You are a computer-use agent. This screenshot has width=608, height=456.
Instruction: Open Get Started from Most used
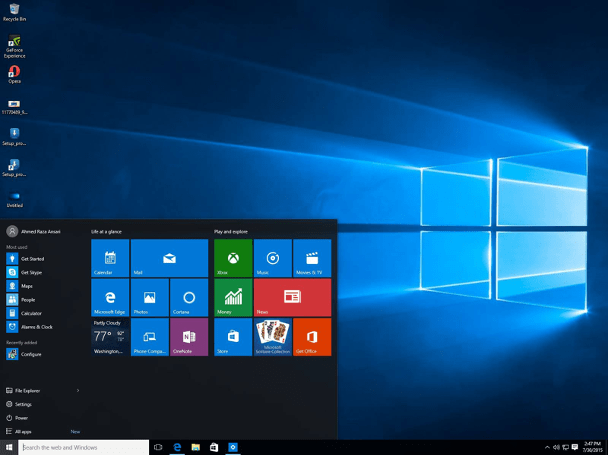43,259
